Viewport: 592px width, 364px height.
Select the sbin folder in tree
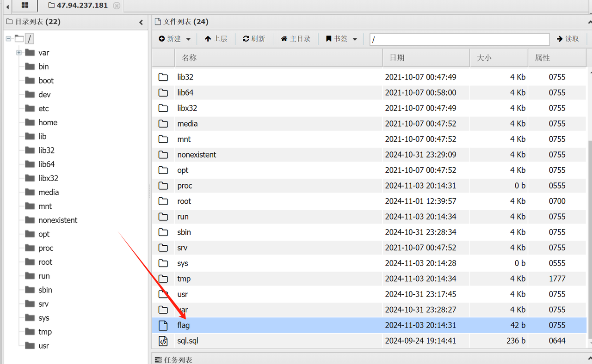[x=45, y=290]
